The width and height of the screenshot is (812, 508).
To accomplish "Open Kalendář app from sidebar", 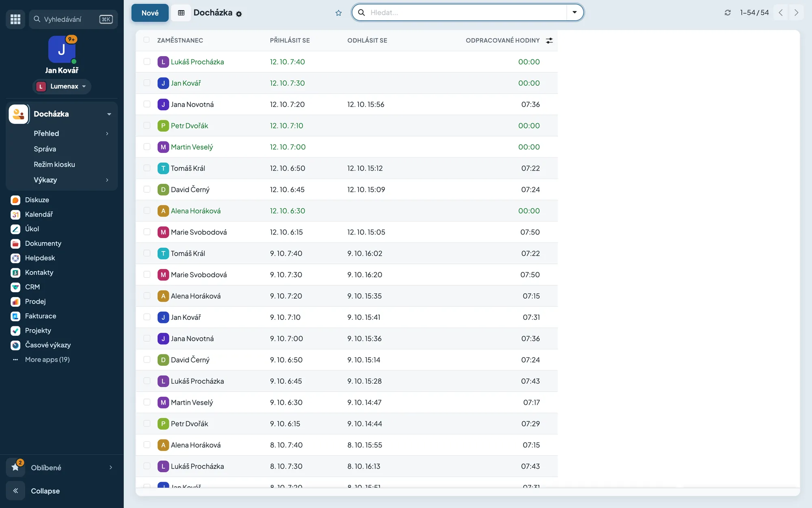I will click(39, 215).
